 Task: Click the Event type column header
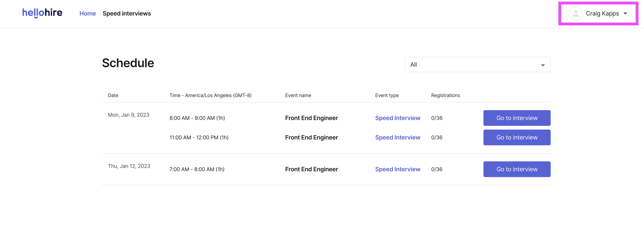387,95
